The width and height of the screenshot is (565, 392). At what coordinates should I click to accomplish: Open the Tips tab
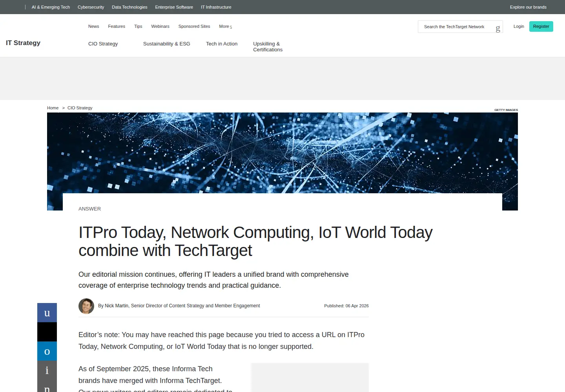[138, 27]
